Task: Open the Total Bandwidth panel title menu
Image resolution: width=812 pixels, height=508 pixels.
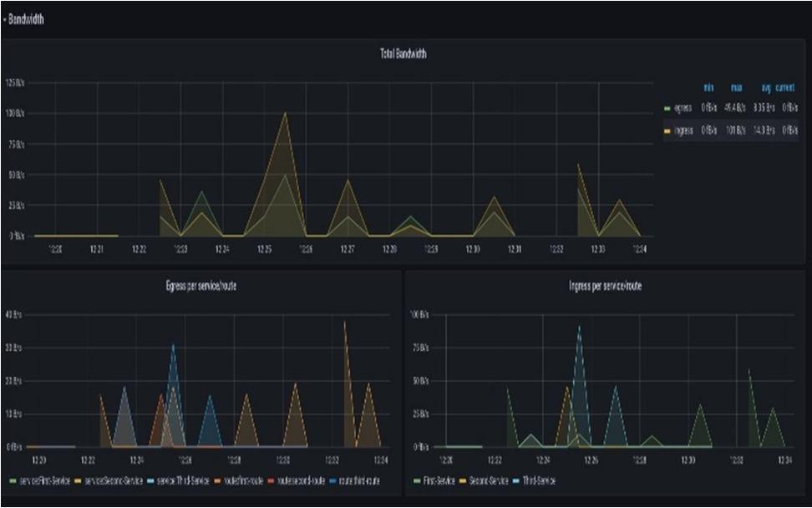Action: click(x=403, y=53)
